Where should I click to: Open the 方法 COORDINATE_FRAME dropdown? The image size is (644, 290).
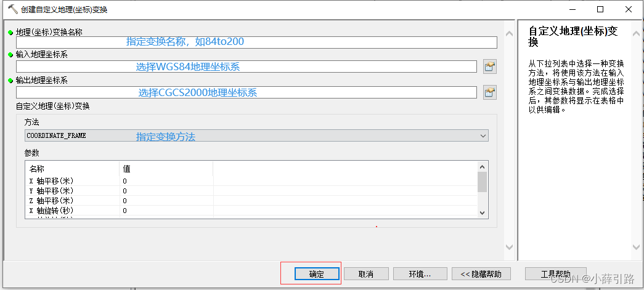coord(256,135)
